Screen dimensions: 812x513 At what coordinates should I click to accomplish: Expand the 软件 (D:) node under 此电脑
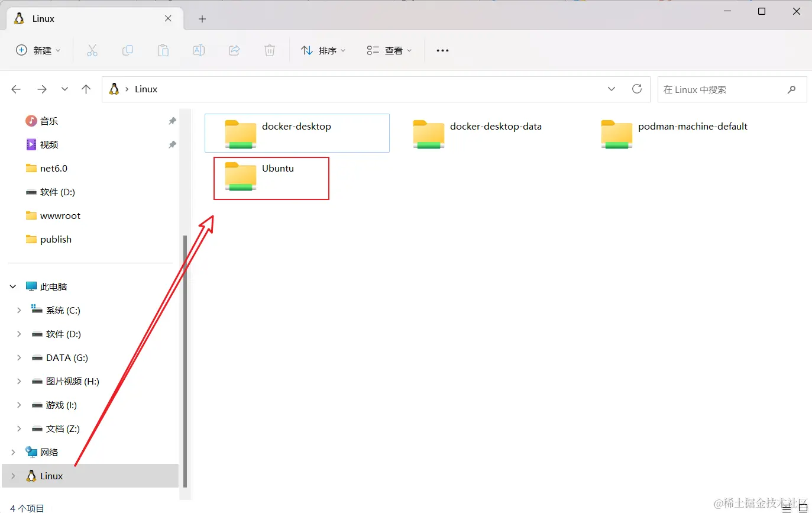point(19,334)
